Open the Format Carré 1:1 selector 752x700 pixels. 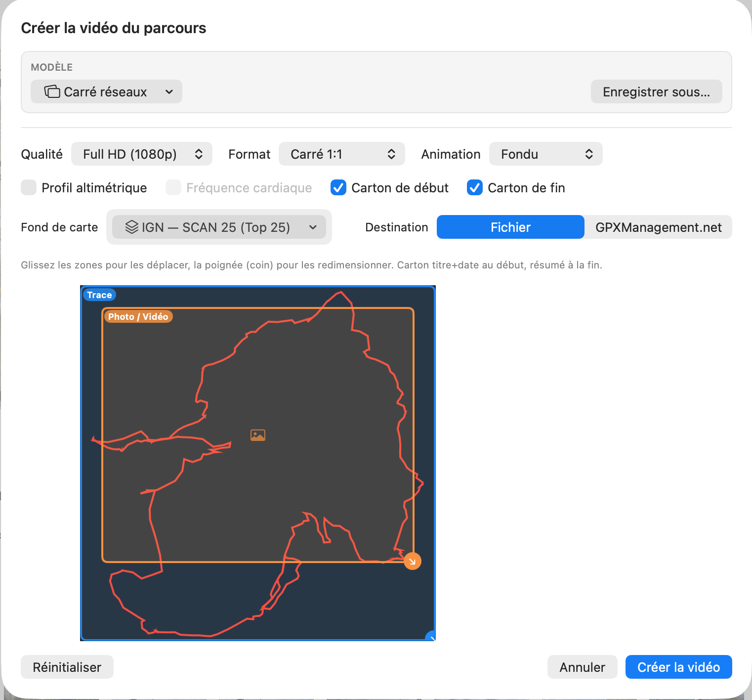[x=342, y=154]
